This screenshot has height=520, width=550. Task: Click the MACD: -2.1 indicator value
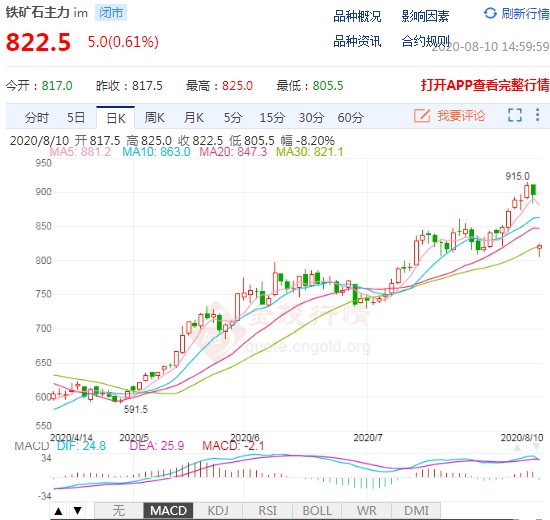click(x=233, y=446)
